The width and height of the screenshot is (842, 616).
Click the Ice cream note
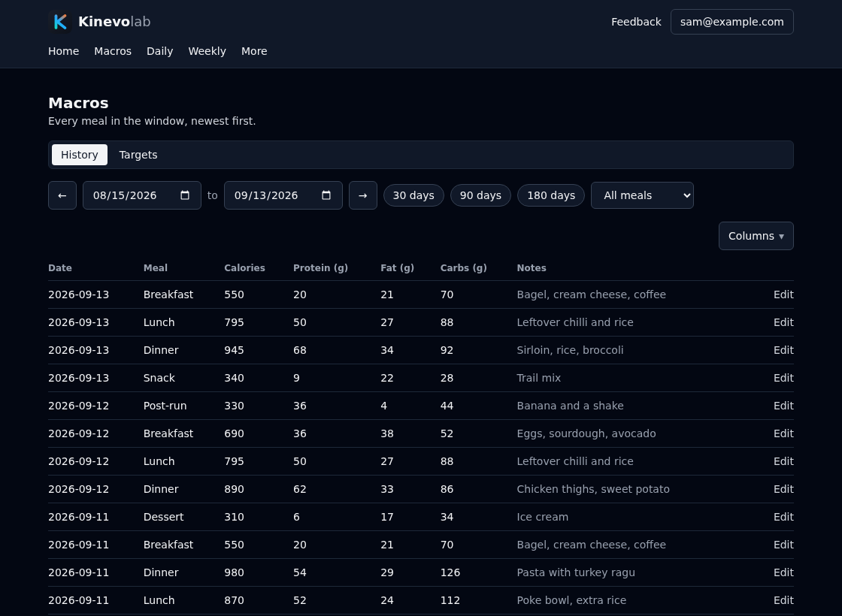pyautogui.click(x=542, y=518)
